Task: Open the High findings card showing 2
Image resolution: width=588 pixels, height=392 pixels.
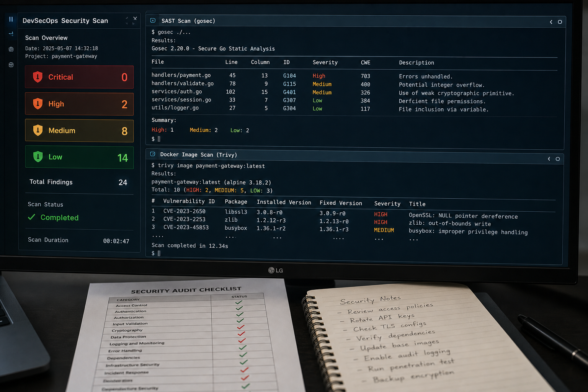Action: pyautogui.click(x=79, y=104)
